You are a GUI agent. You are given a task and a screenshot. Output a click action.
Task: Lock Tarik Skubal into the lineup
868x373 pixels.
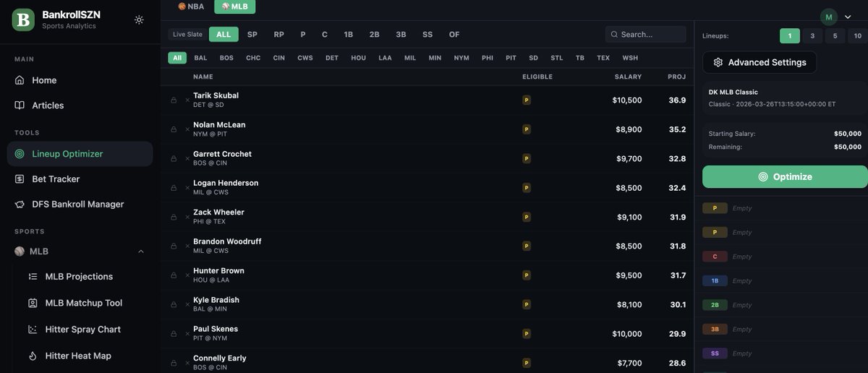click(174, 100)
